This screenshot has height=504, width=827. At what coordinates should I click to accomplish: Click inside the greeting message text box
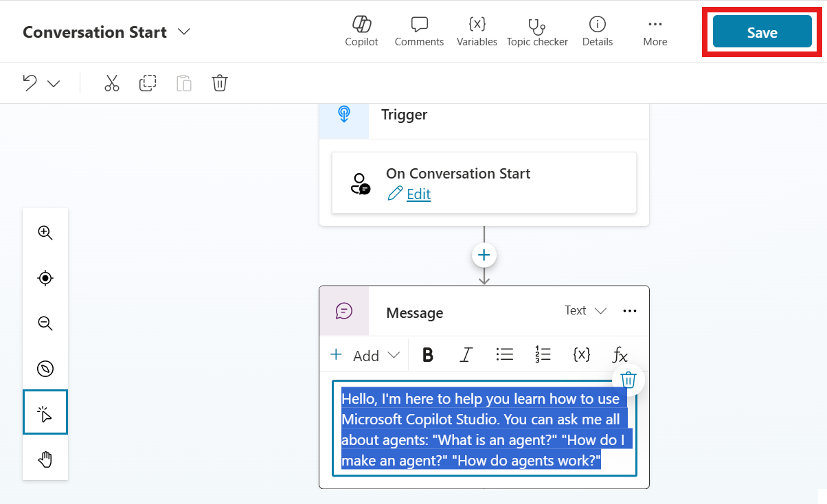point(484,428)
